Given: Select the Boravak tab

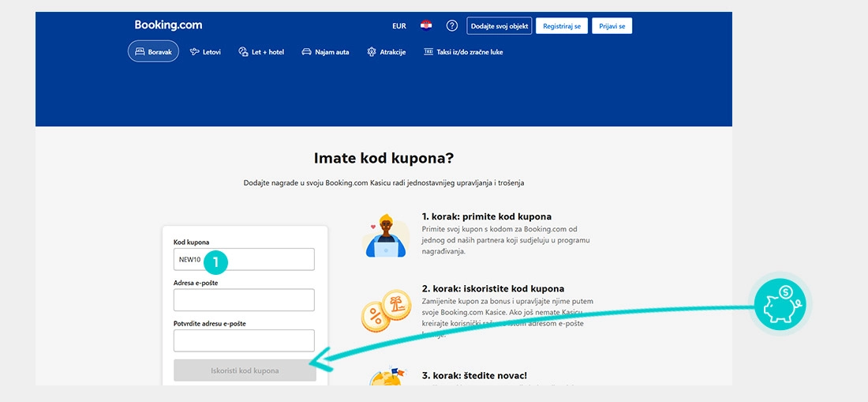Looking at the screenshot, I should (x=153, y=51).
